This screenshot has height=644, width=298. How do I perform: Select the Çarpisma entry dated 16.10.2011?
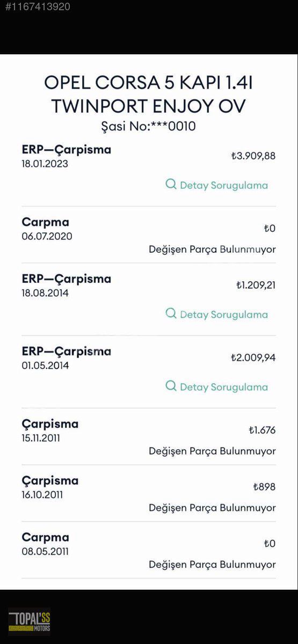point(149,493)
